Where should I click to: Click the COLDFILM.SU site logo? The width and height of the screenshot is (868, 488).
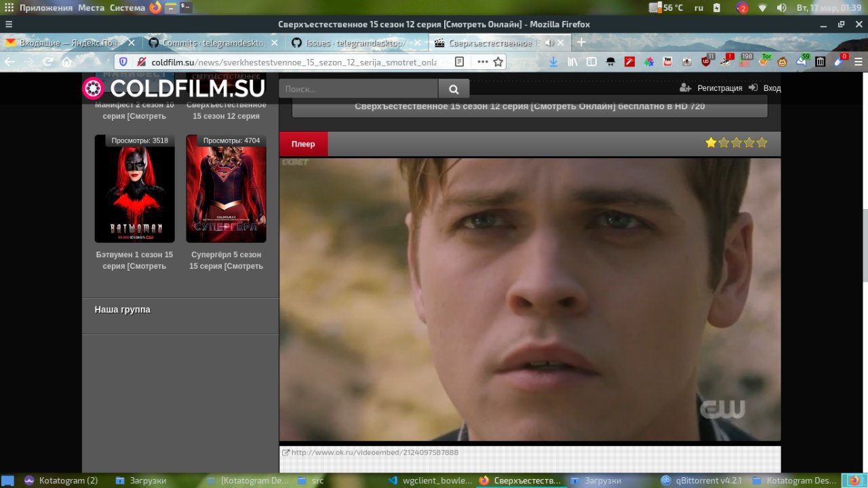coord(174,88)
